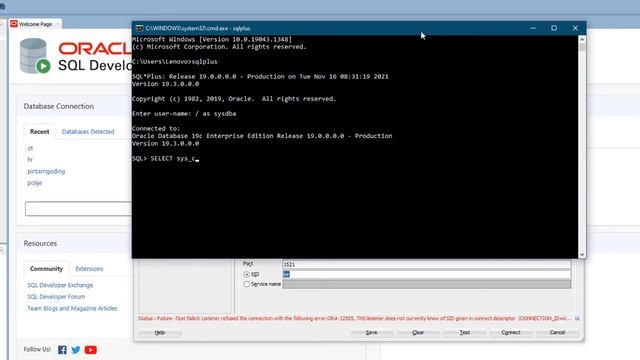The height and width of the screenshot is (360, 640).
Task: Open Team Blogs and Magazine Articles link
Action: 72,308
